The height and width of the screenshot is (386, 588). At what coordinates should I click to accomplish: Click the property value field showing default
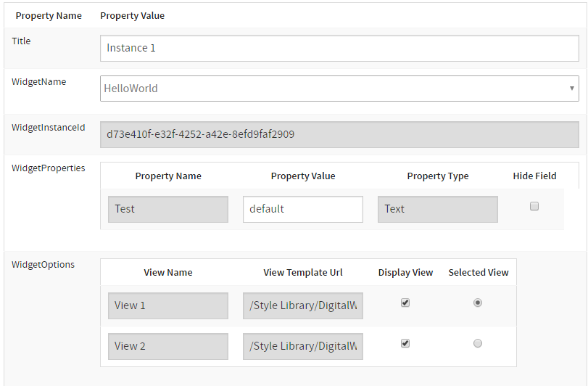tap(302, 209)
